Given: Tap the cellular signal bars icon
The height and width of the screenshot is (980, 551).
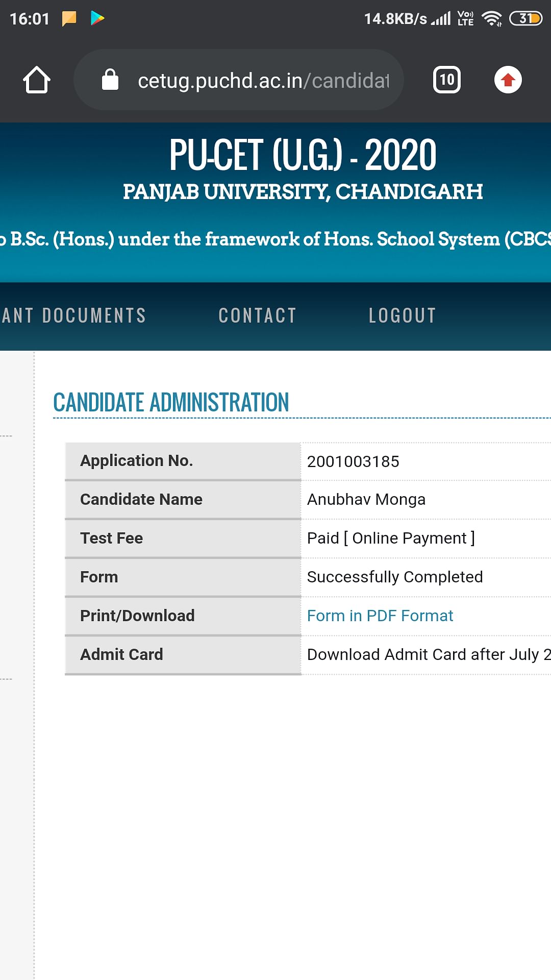Looking at the screenshot, I should (441, 19).
